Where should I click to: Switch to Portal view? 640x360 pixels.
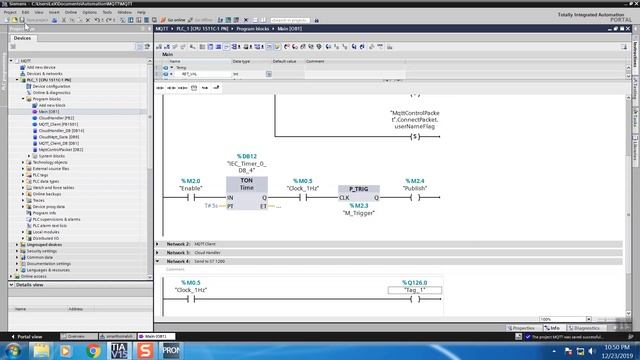tap(27, 337)
